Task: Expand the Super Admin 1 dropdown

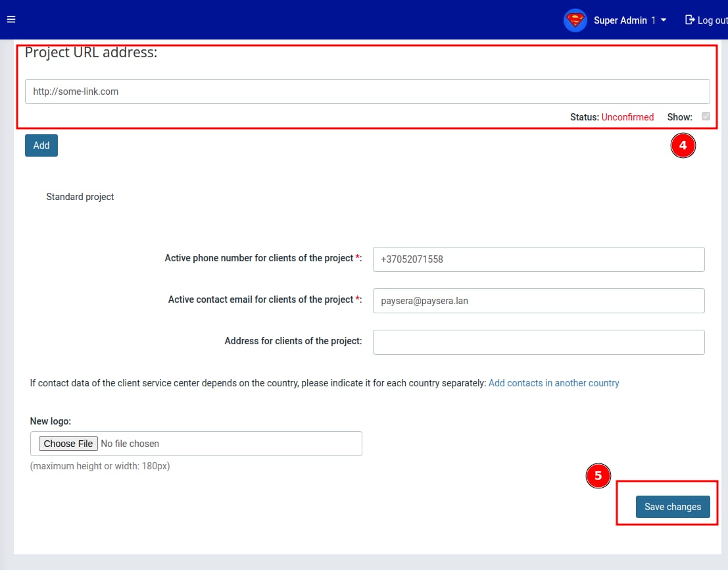Action: 630,20
